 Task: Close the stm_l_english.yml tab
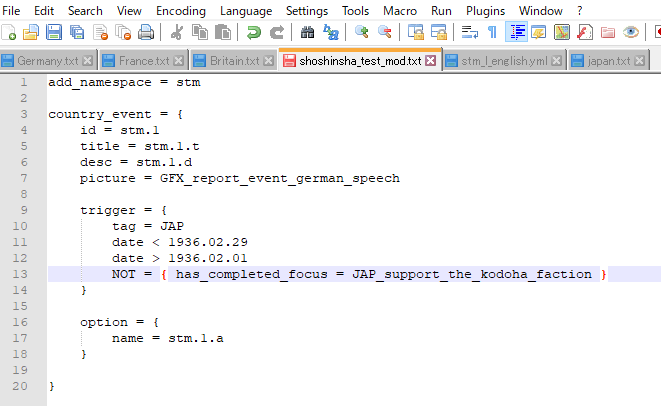(556, 61)
